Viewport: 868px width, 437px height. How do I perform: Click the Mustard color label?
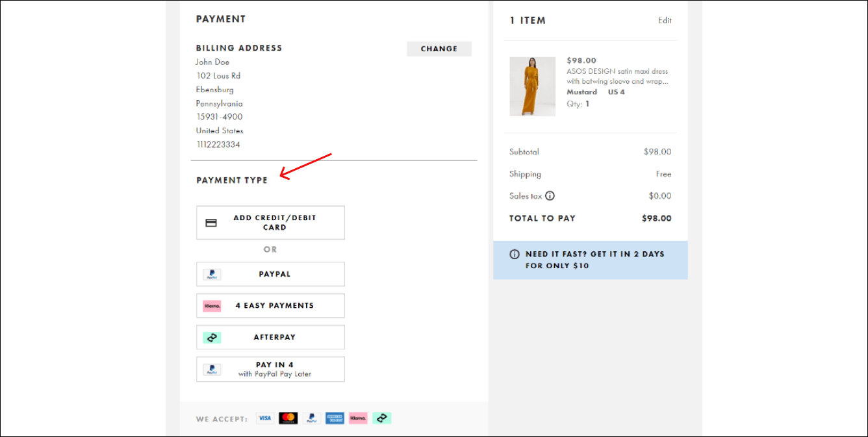pyautogui.click(x=581, y=92)
